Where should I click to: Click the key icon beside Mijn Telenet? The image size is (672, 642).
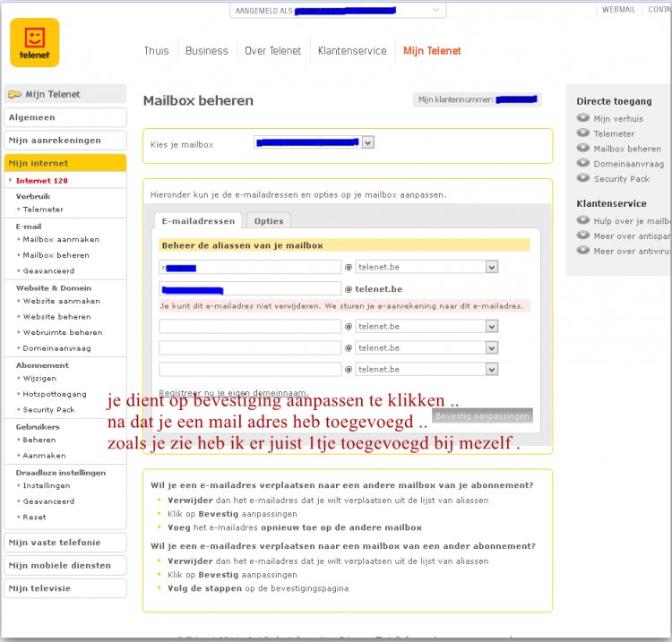(x=14, y=94)
